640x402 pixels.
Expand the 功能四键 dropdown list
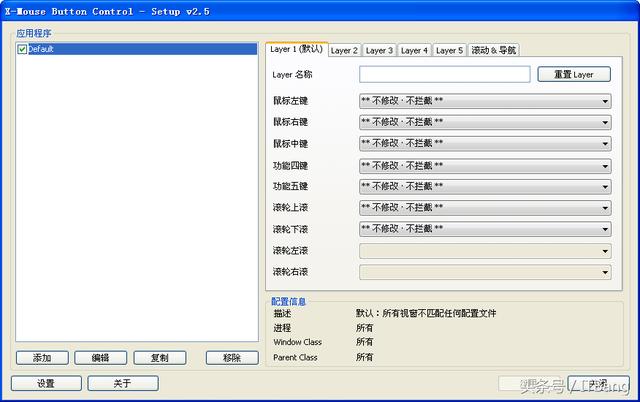tap(485, 166)
